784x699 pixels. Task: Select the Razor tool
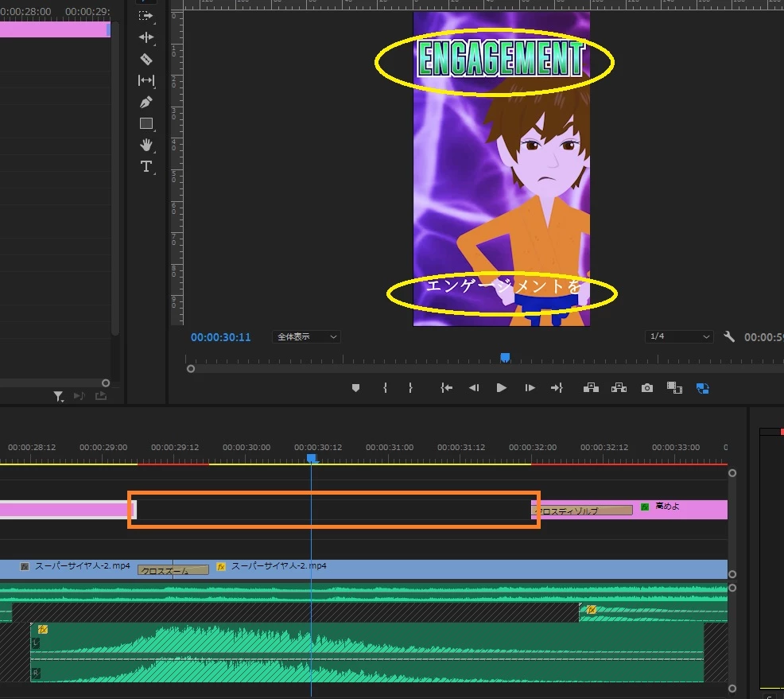pos(146,59)
